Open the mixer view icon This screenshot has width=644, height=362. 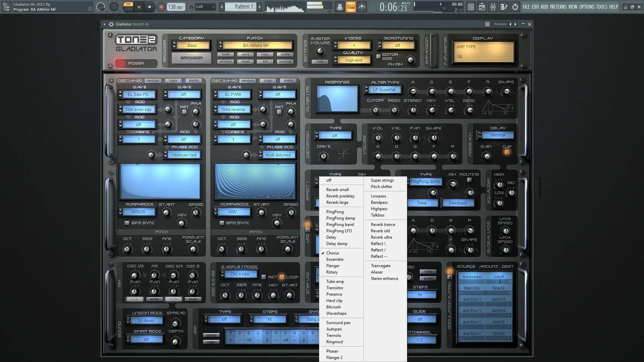click(x=493, y=7)
